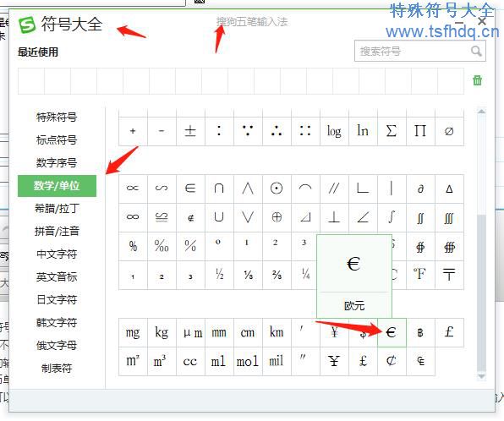This screenshot has width=504, height=421.
Task: Insert the perpendicular symbol
Action: [334, 217]
